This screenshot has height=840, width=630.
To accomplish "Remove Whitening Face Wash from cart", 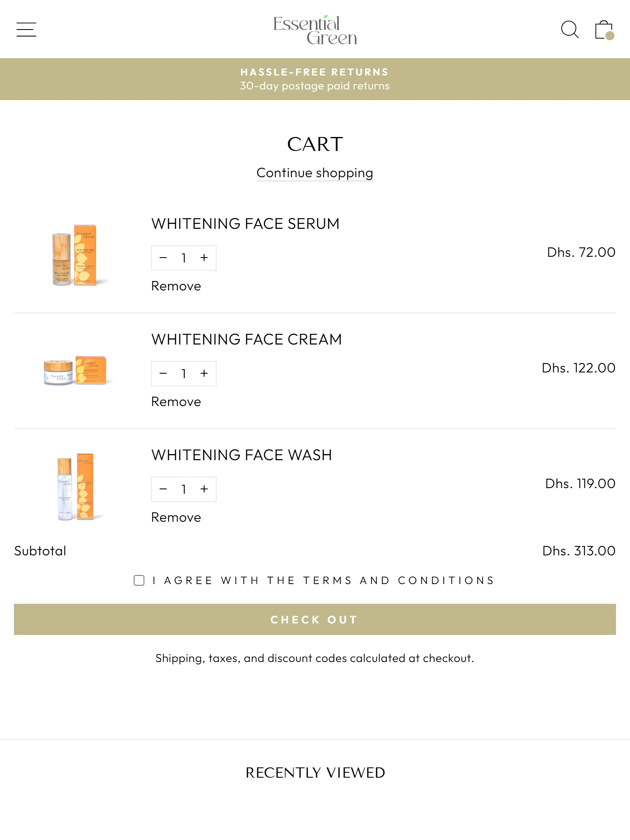I will (176, 518).
